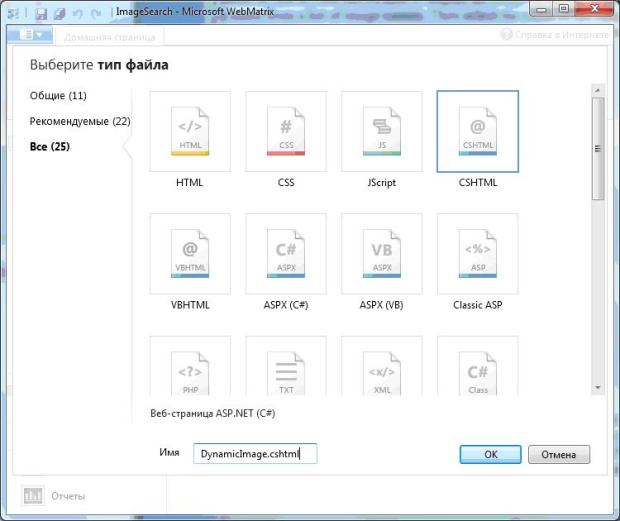Show the Общие (11) category
The width and height of the screenshot is (620, 521).
coord(58,96)
